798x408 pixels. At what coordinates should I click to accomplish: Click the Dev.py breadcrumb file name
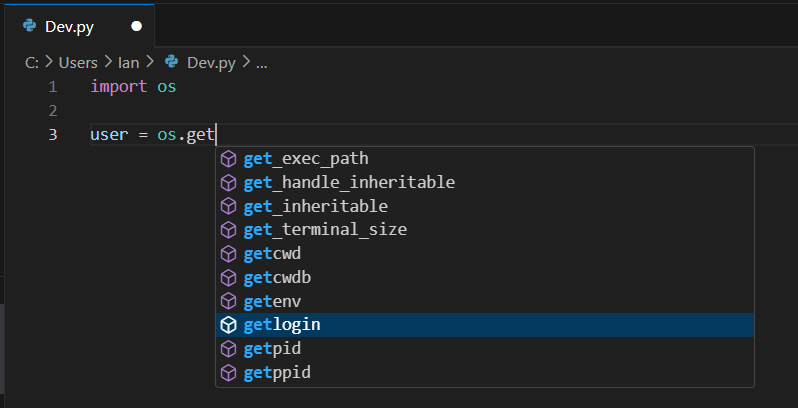[209, 62]
